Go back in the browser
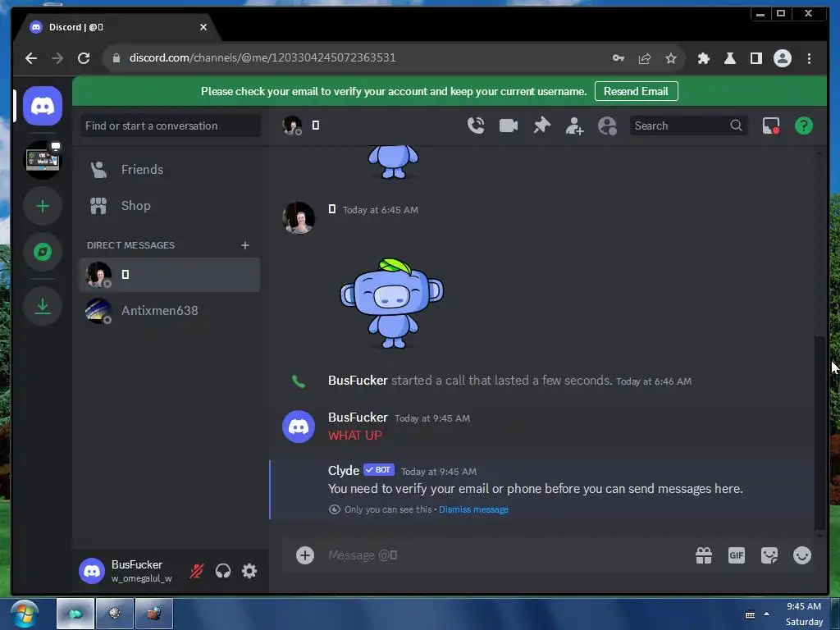 31,58
